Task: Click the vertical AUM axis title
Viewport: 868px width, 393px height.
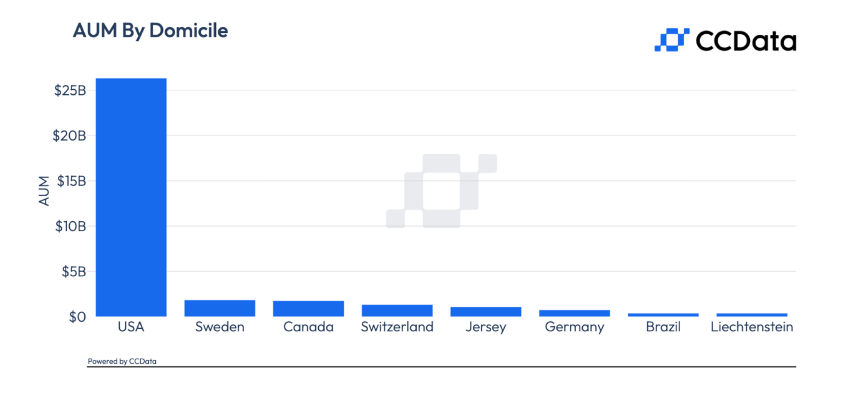Action: coord(44,191)
